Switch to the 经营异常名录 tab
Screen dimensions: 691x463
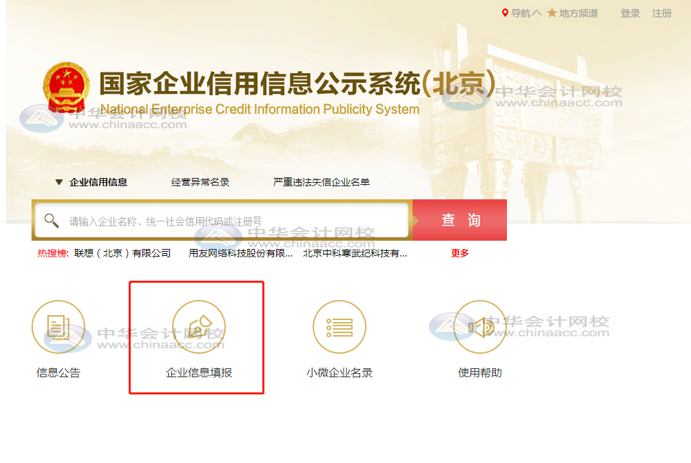pos(200,182)
